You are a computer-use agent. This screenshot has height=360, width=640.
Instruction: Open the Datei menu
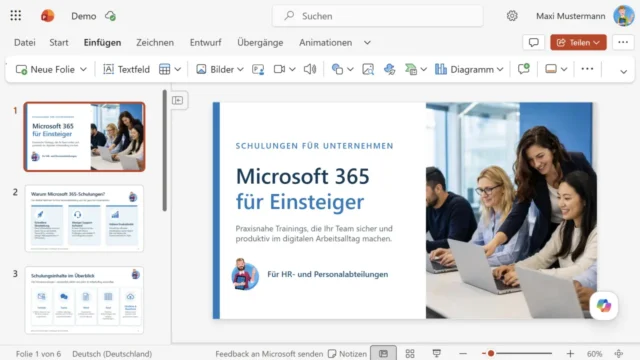point(24,42)
